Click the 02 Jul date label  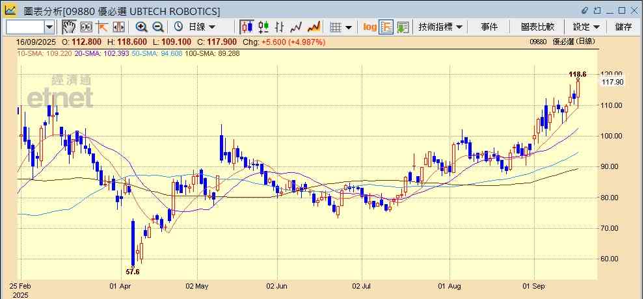[x=361, y=286]
